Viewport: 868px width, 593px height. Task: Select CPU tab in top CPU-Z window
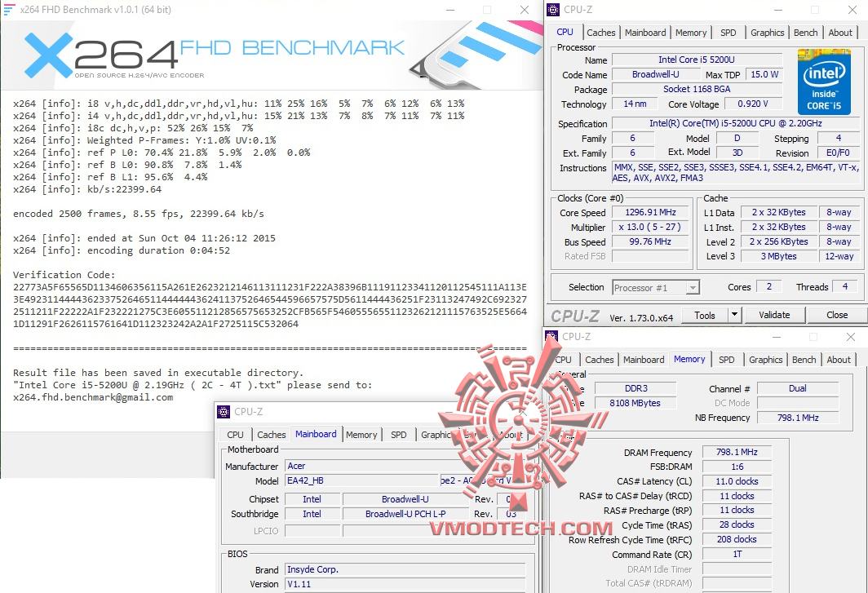pos(565,32)
